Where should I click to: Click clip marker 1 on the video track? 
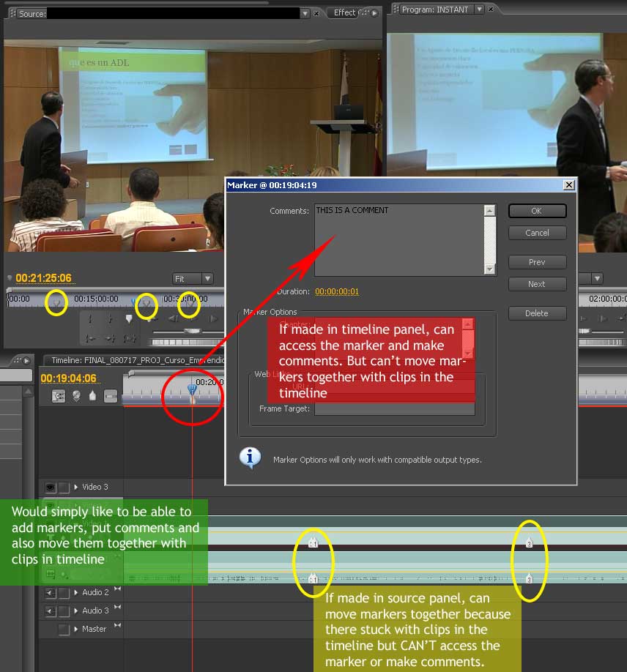(313, 543)
